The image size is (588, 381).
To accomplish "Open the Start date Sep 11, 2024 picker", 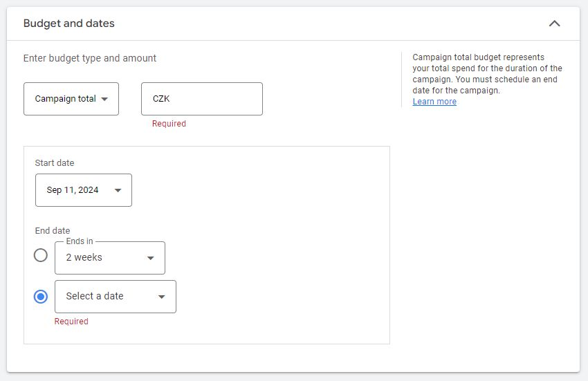I will pyautogui.click(x=83, y=190).
